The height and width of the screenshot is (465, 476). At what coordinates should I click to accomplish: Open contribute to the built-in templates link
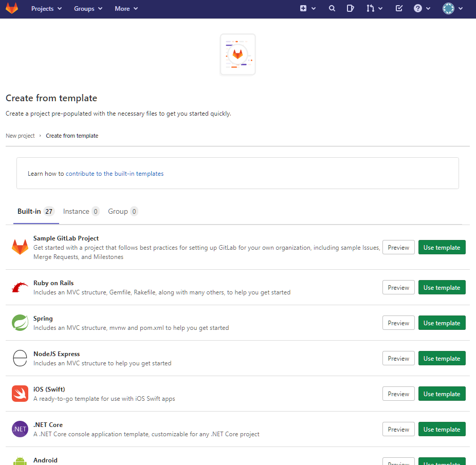(x=115, y=174)
